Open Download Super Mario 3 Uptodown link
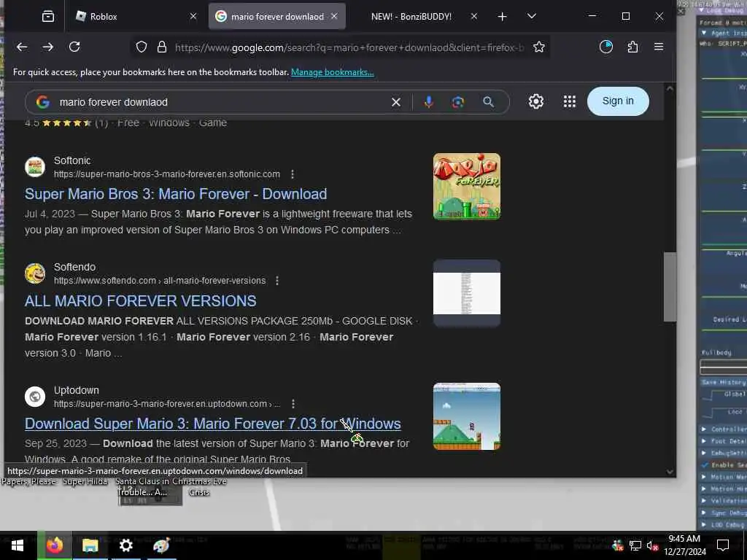Image resolution: width=747 pixels, height=560 pixels. (213, 424)
